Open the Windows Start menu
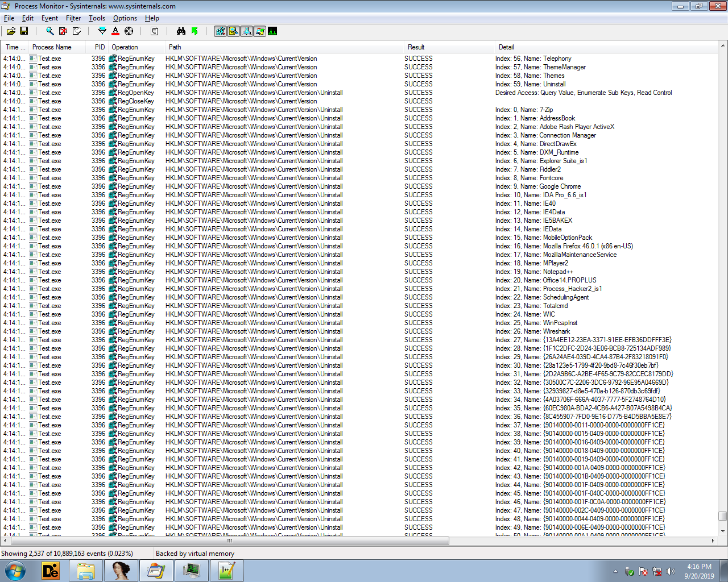 coord(15,571)
